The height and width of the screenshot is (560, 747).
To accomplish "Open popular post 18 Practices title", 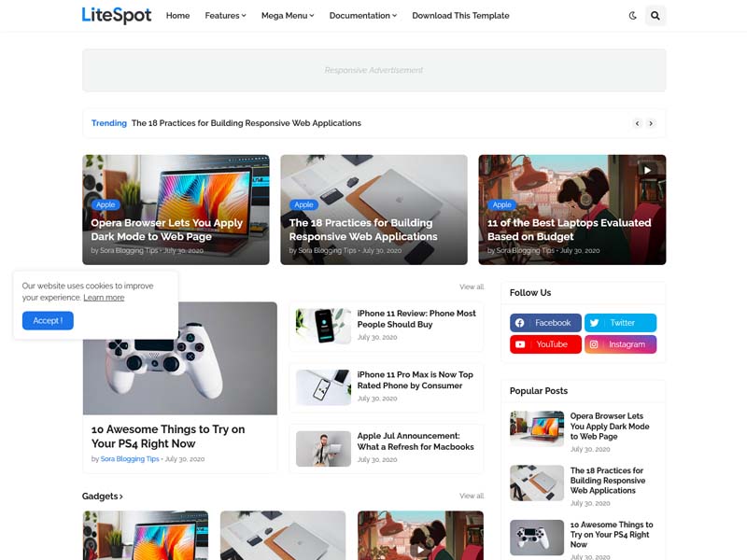I will pos(608,481).
